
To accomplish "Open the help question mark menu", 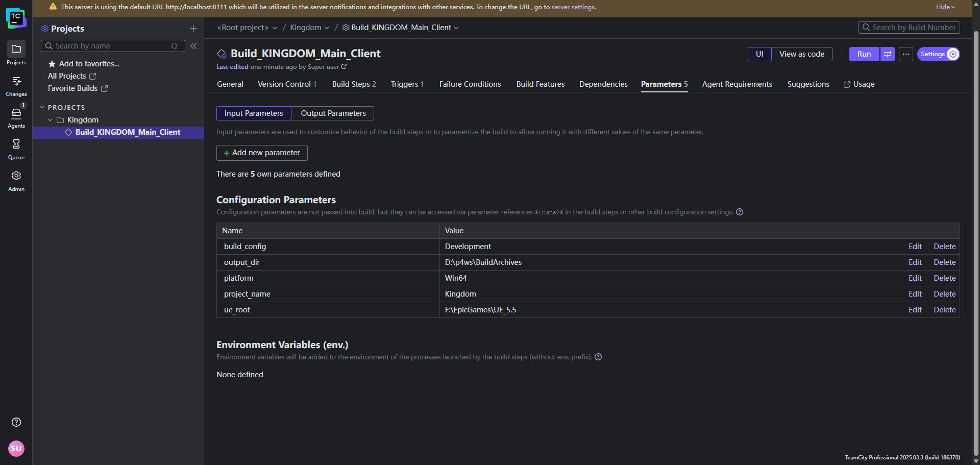I will (x=16, y=422).
